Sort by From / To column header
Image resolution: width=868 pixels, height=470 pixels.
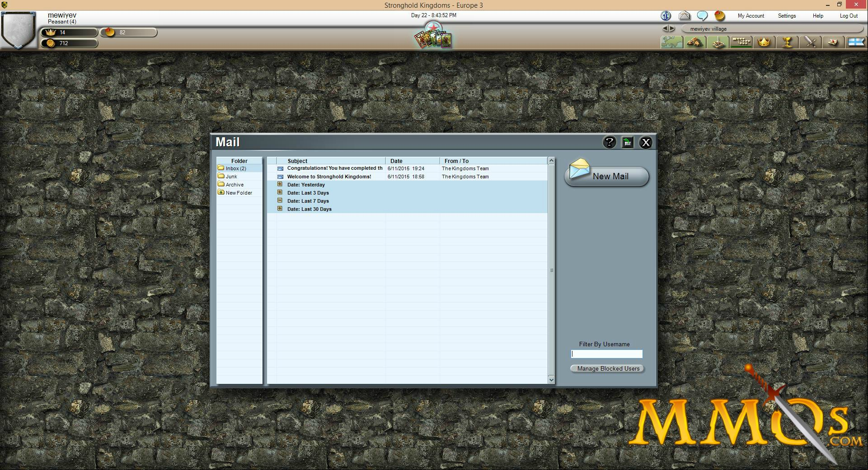point(493,161)
